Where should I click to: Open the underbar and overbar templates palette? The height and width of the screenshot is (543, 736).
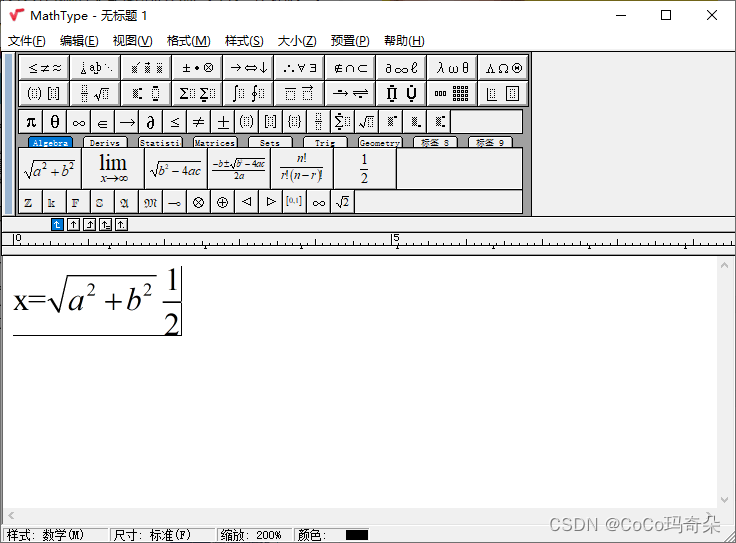point(299,93)
